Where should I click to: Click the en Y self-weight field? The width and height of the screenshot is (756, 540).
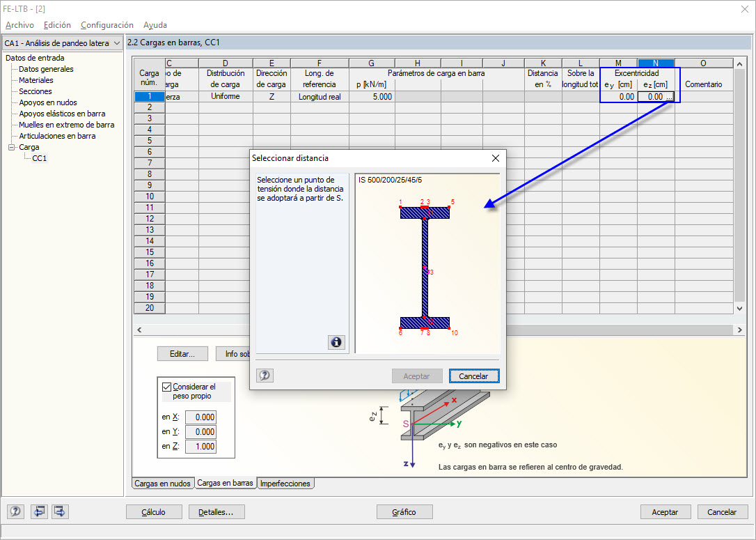pyautogui.click(x=200, y=432)
